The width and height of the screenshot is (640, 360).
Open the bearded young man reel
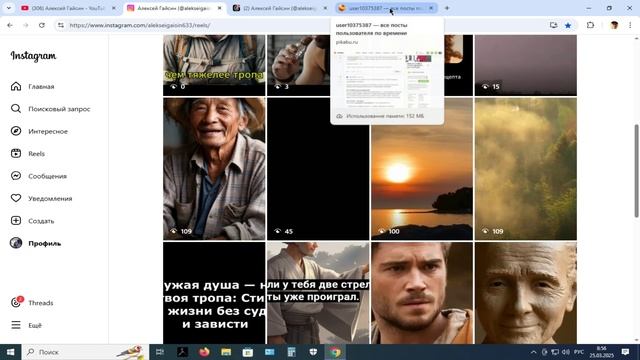(x=422, y=293)
